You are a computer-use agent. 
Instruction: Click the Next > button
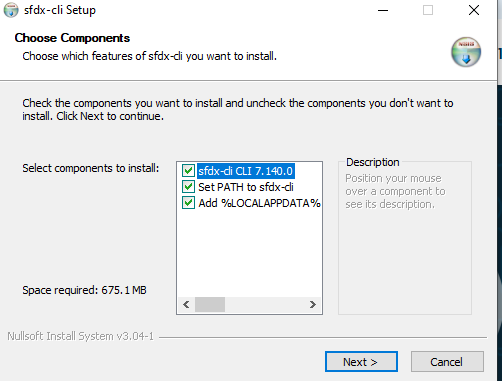point(361,362)
